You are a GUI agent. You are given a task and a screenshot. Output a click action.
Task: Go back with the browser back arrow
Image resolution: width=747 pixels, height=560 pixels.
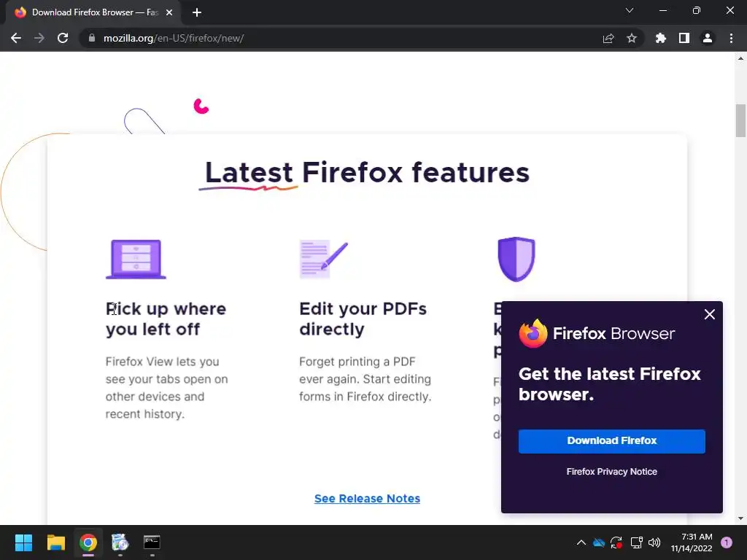(x=16, y=38)
